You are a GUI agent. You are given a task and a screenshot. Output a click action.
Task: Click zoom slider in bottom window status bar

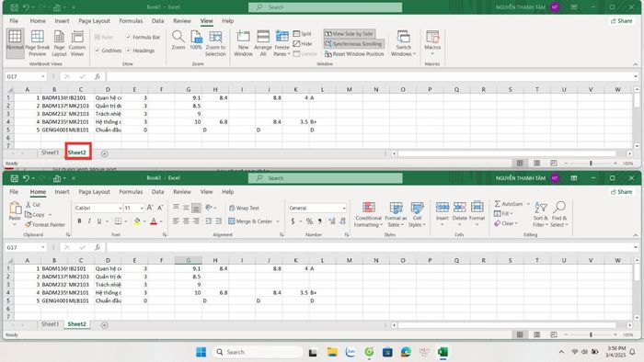[x=591, y=334]
